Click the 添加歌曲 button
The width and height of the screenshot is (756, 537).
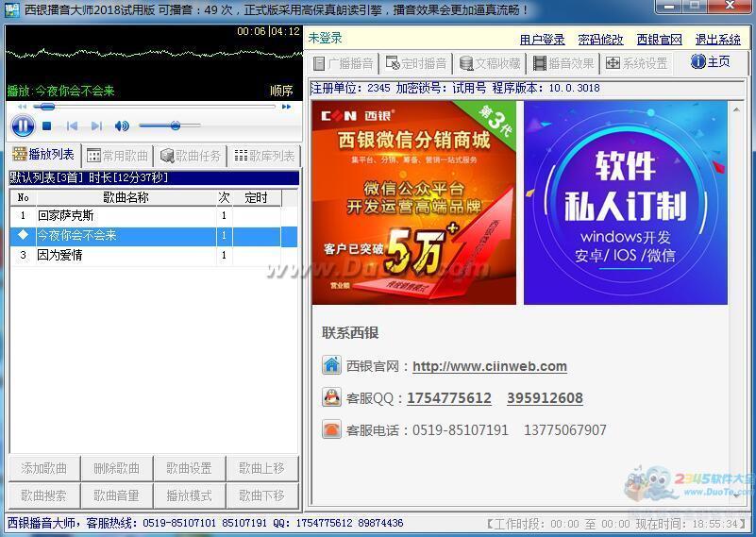tap(43, 468)
